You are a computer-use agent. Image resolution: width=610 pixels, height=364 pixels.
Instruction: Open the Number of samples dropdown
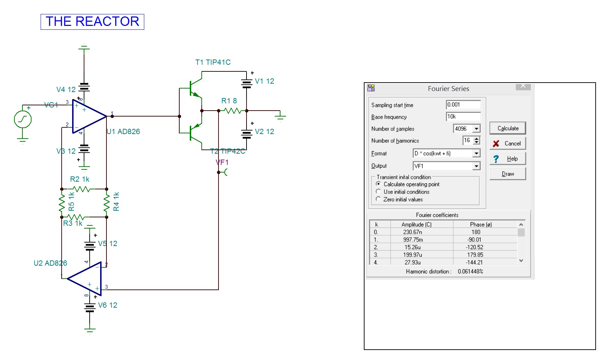pyautogui.click(x=476, y=129)
